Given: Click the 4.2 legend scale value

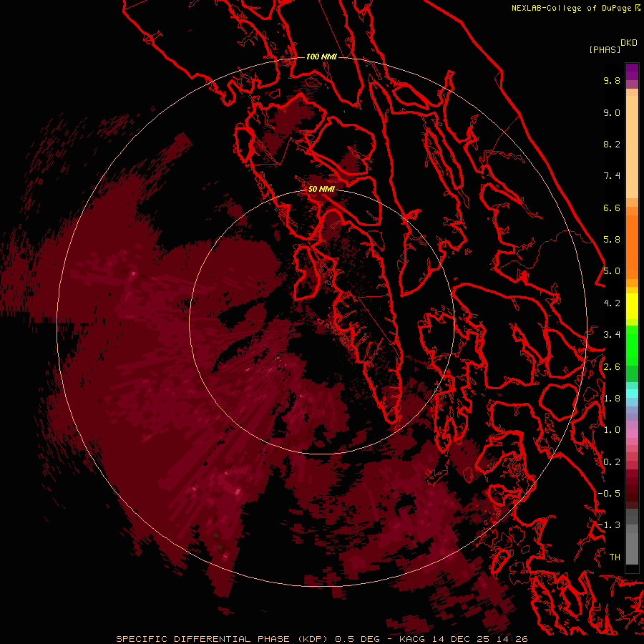Looking at the screenshot, I should (612, 303).
